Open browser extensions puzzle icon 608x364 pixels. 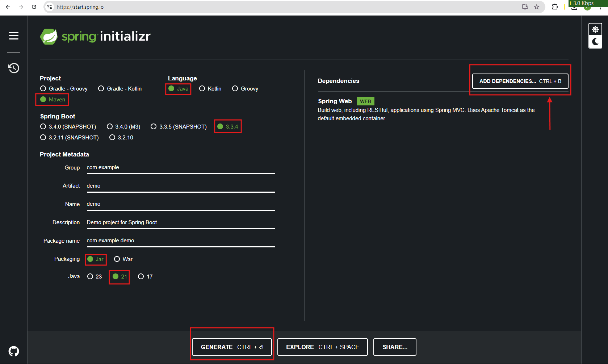555,7
